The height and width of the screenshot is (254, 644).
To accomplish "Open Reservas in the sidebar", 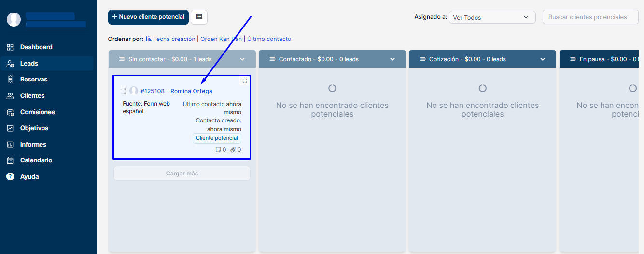I will coord(34,80).
